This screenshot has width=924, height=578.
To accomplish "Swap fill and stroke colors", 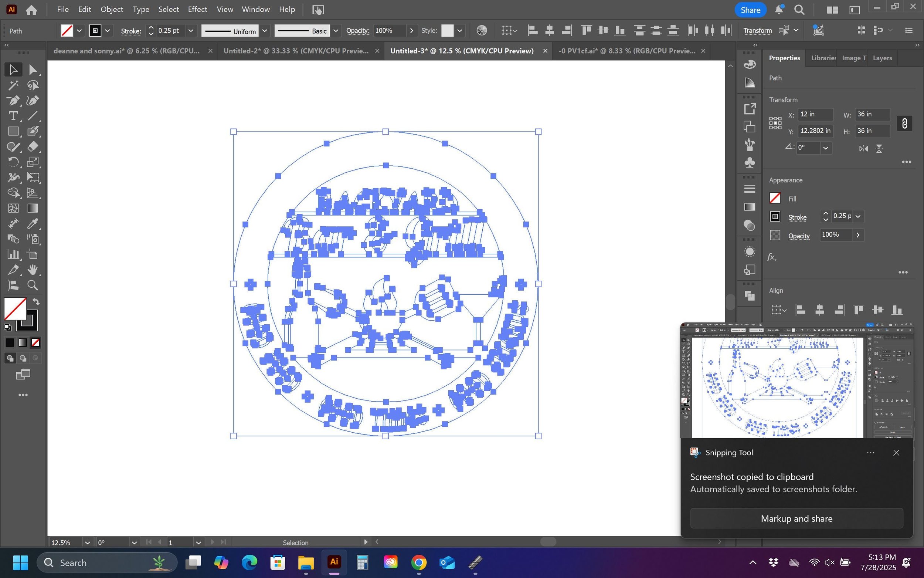I will click(x=35, y=302).
